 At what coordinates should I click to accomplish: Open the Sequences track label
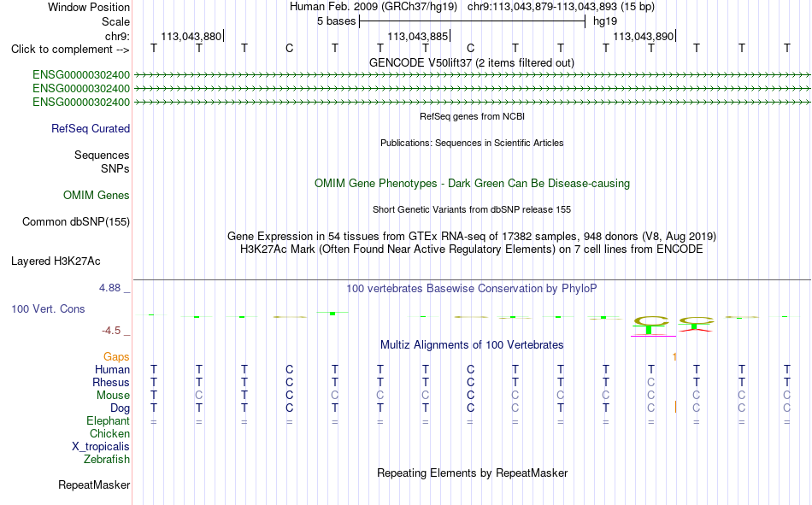pyautogui.click(x=102, y=155)
